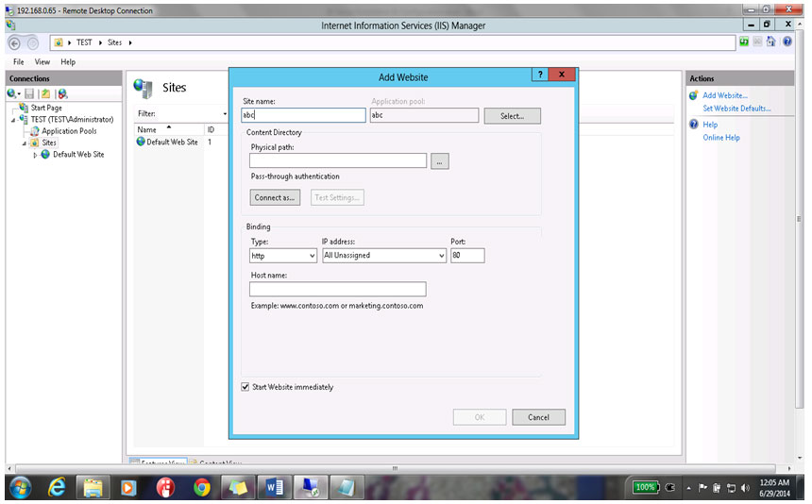This screenshot has height=504, width=812.
Task: Click the Action Center flag icon in the tray
Action: click(x=702, y=487)
